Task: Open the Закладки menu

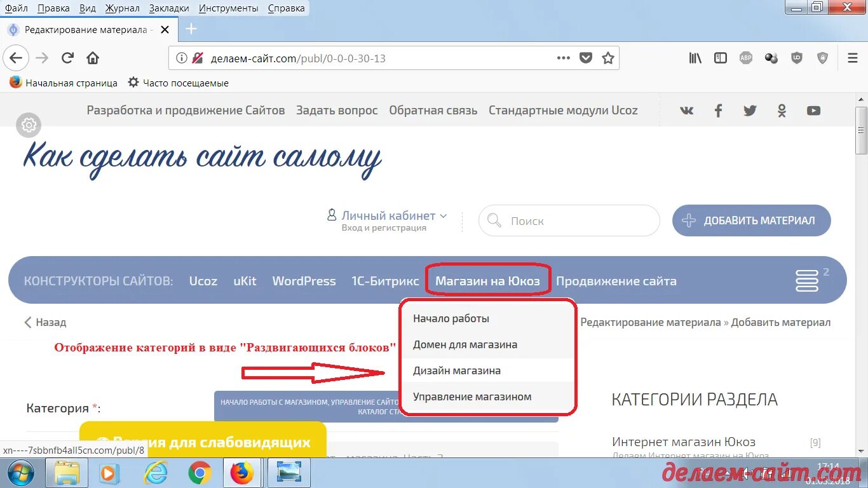Action: 169,8
